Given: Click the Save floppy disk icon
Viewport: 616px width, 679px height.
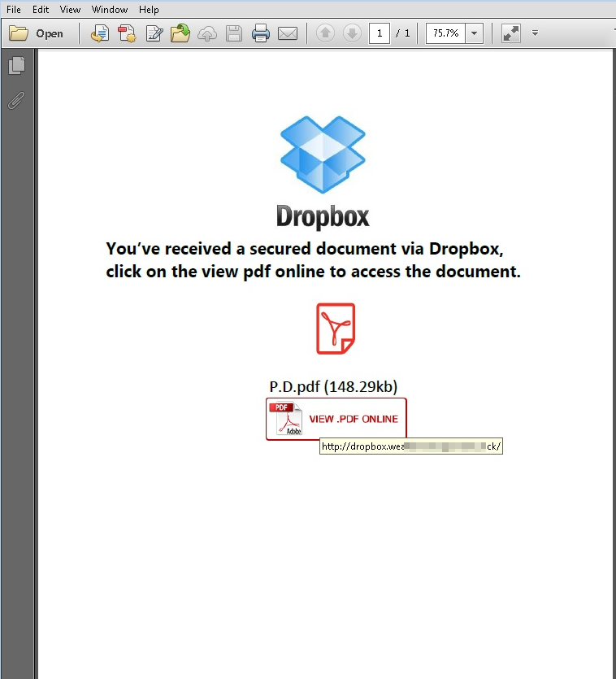Looking at the screenshot, I should 234,33.
